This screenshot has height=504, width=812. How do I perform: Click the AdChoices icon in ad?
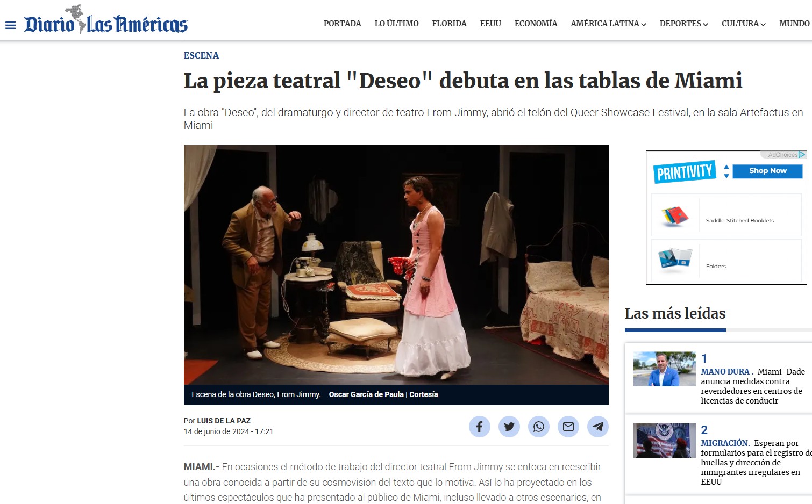coord(802,155)
